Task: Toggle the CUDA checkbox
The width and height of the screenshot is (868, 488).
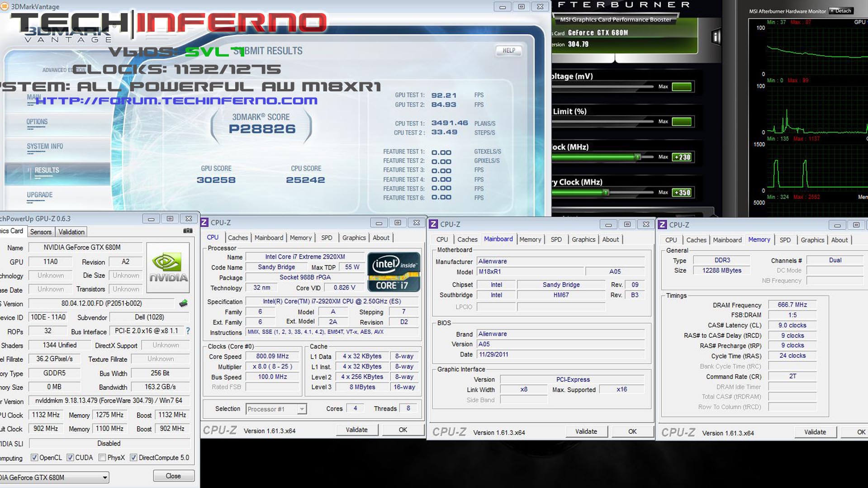Action: 70,457
